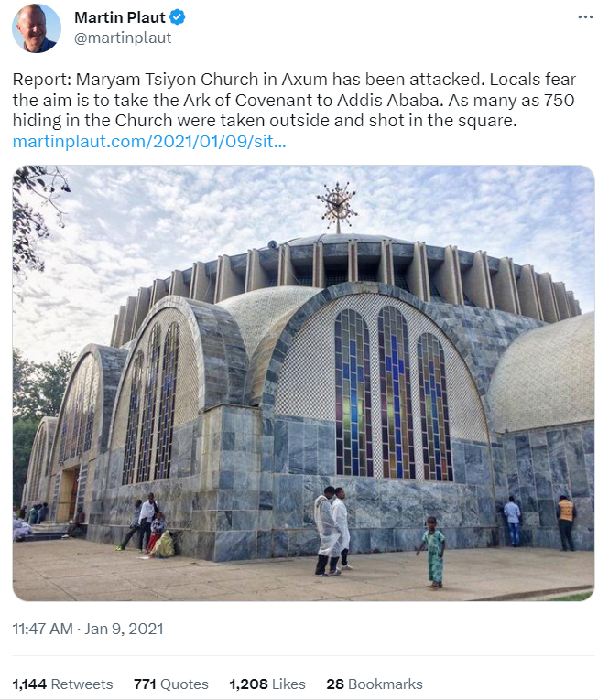The image size is (598, 700).
Task: View the 1,144 Retweets list
Action: pos(62,684)
